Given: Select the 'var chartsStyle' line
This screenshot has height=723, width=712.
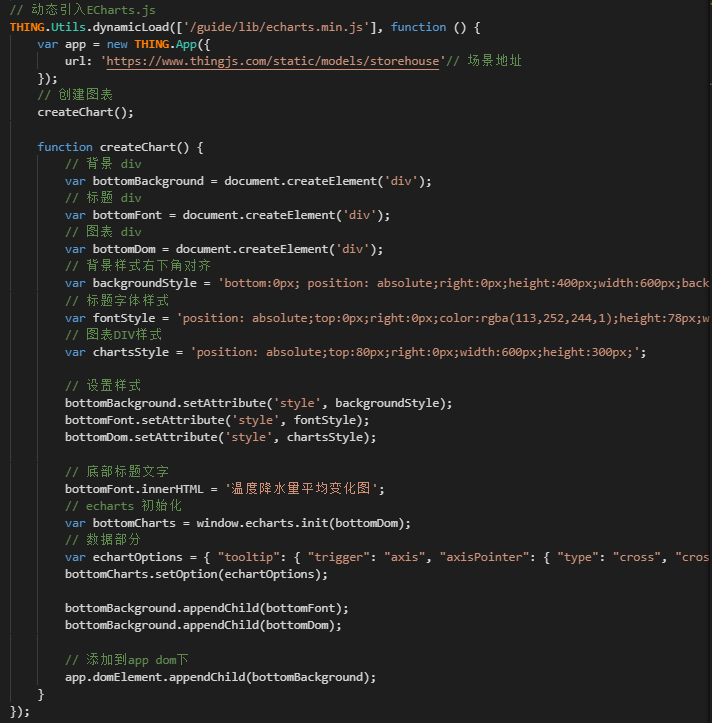Looking at the screenshot, I should point(356,352).
